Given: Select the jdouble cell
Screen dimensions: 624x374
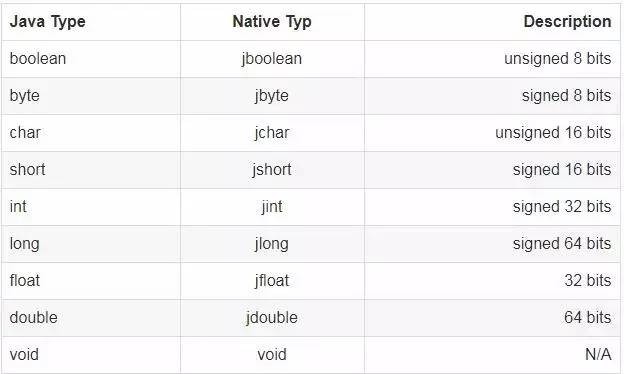Looking at the screenshot, I should (272, 318).
